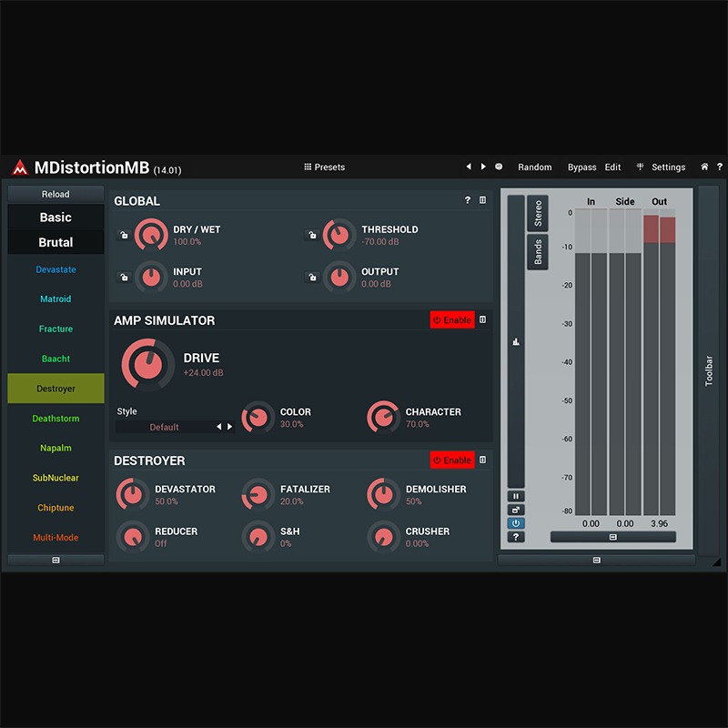This screenshot has height=728, width=728.
Task: Select the Basic tab
Action: coord(56,217)
